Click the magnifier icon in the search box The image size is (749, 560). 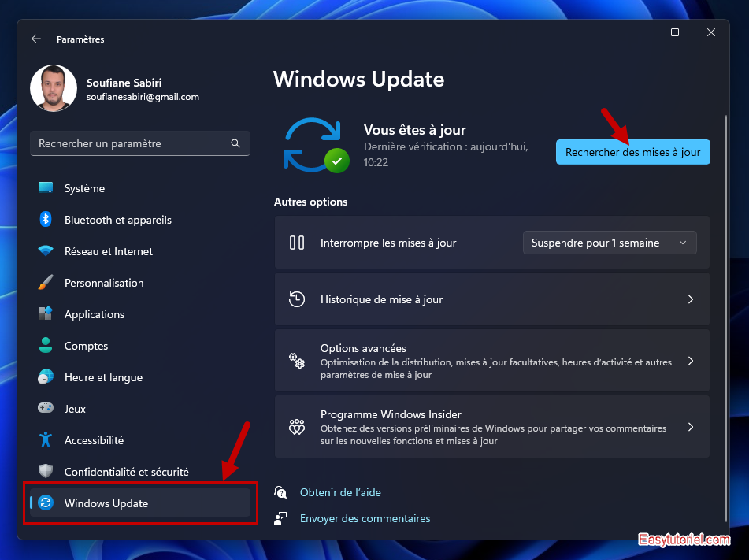pos(235,143)
